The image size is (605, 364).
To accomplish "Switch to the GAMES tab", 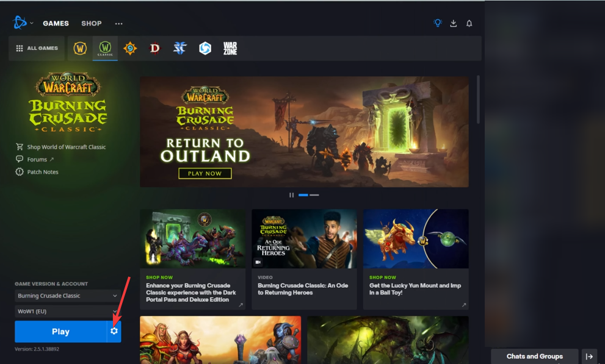I will point(56,24).
